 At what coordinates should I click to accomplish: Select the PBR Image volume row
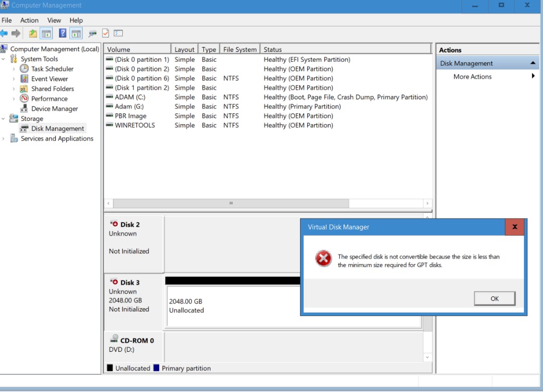tap(267, 116)
